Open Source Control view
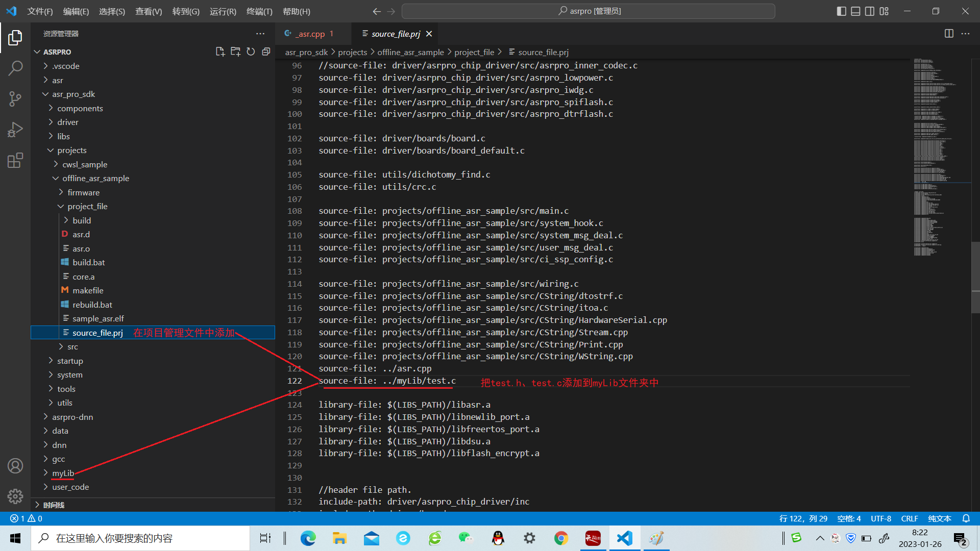This screenshot has height=551, width=980. click(x=15, y=99)
